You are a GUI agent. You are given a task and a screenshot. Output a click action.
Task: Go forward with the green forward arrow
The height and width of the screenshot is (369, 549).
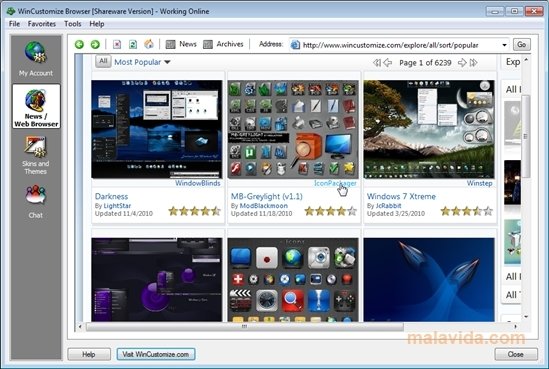pyautogui.click(x=95, y=44)
